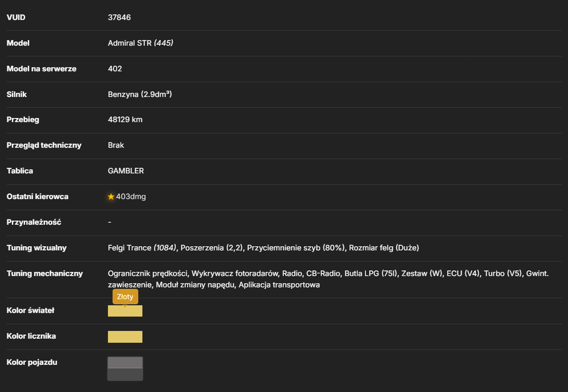
Task: Click the Zestaw (W) entry
Action: [x=421, y=273]
